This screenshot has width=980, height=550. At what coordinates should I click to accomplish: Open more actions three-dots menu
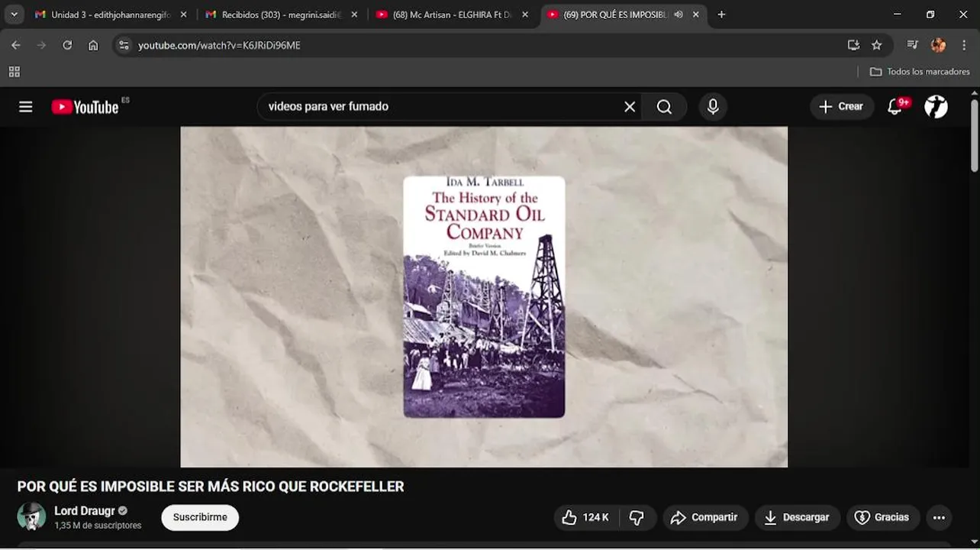click(940, 518)
